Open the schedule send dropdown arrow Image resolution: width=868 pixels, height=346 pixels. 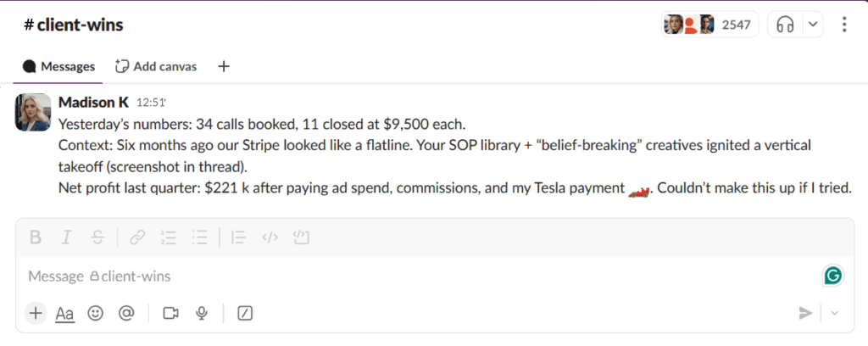(835, 313)
